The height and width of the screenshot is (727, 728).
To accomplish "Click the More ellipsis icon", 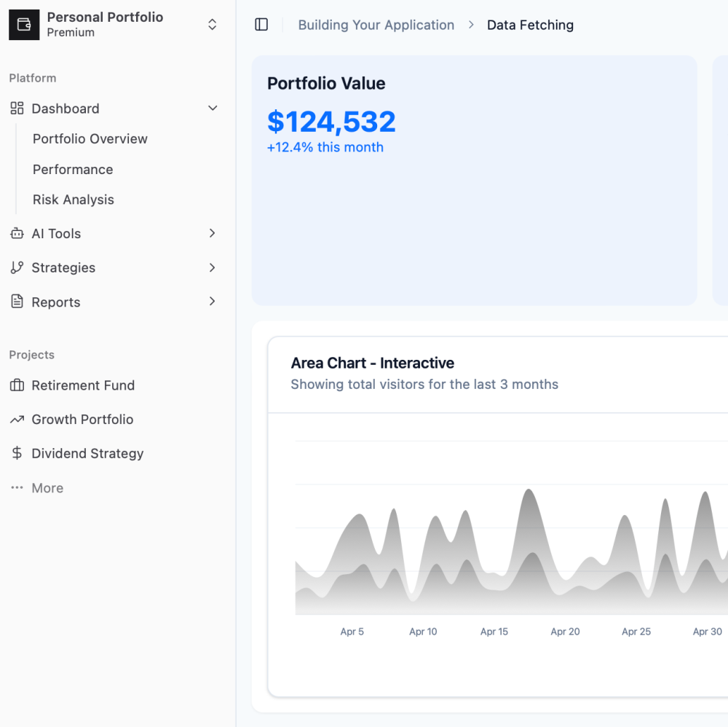I will click(x=17, y=488).
